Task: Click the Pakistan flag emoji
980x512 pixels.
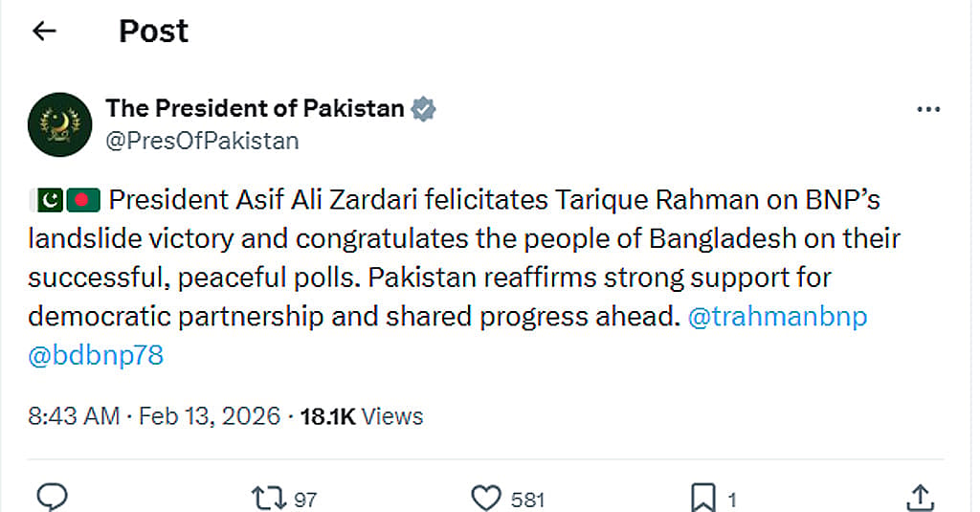Action: [x=48, y=201]
